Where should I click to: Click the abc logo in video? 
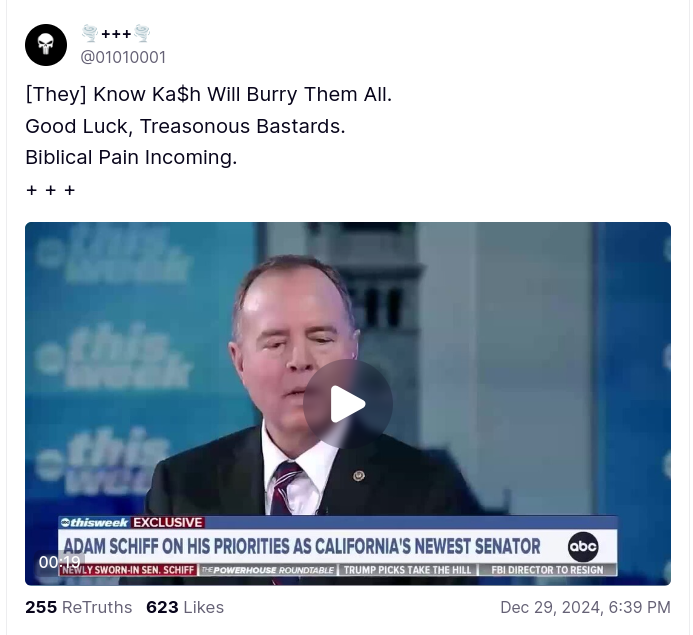[x=583, y=547]
